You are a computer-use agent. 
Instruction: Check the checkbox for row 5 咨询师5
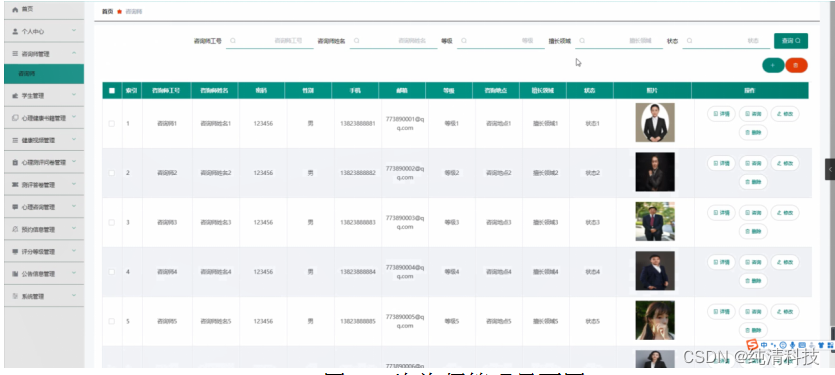[112, 321]
